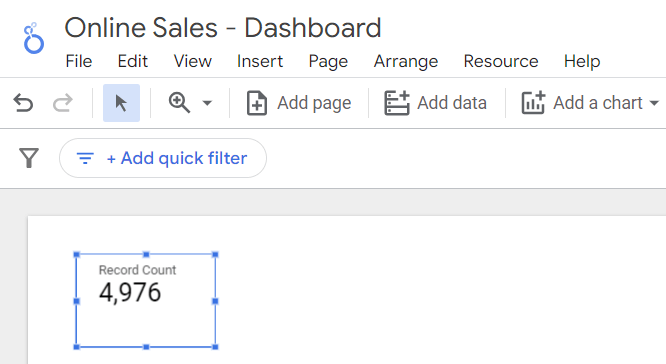Image resolution: width=666 pixels, height=364 pixels.
Task: Click the Add a chart icon
Action: click(x=533, y=103)
